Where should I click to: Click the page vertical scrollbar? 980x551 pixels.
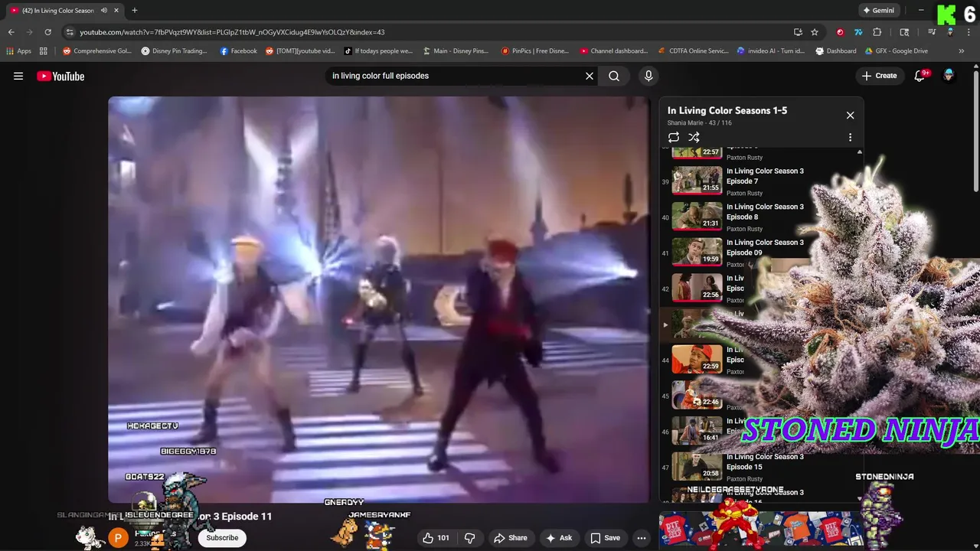(976, 130)
